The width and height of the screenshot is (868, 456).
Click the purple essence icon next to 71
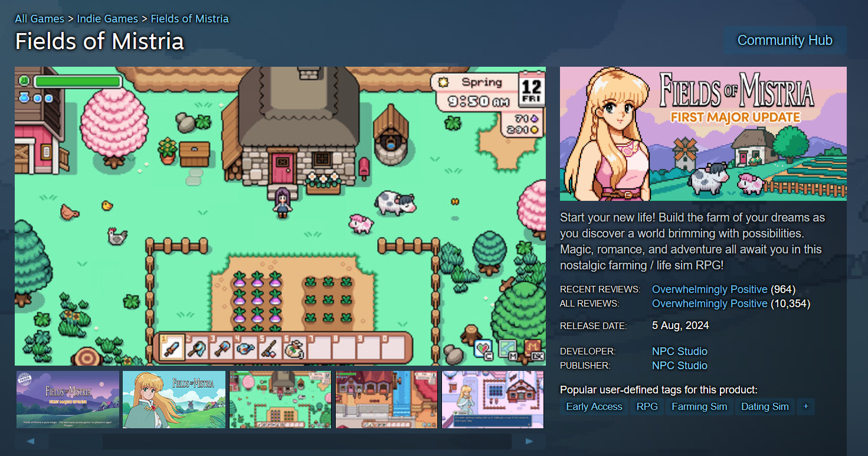tap(535, 119)
